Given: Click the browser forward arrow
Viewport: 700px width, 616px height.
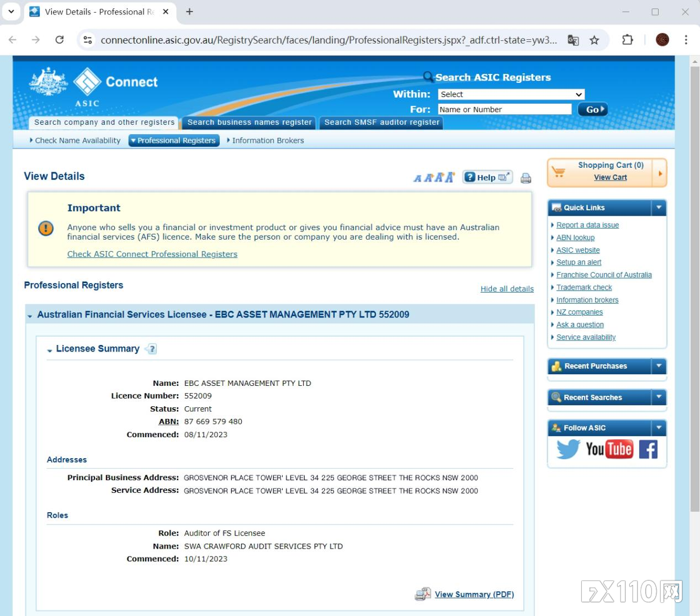Looking at the screenshot, I should tap(36, 40).
